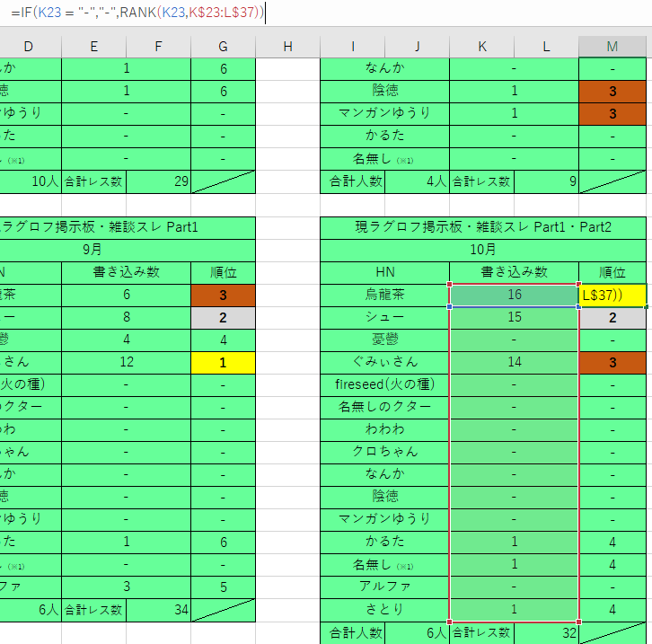Click the 'ぐみぃさん' name cell
The height and width of the screenshot is (644, 652).
[385, 362]
